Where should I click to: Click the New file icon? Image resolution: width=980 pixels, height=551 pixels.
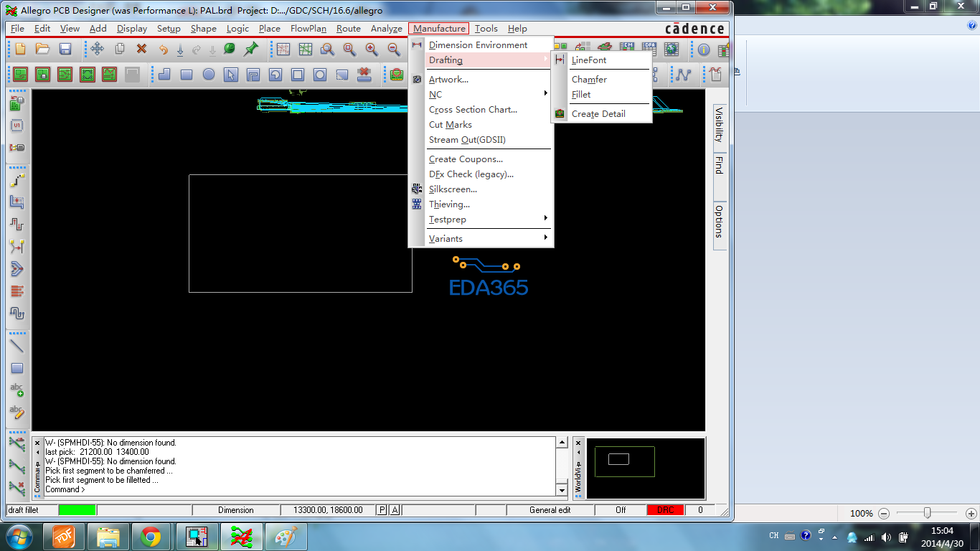[x=20, y=49]
